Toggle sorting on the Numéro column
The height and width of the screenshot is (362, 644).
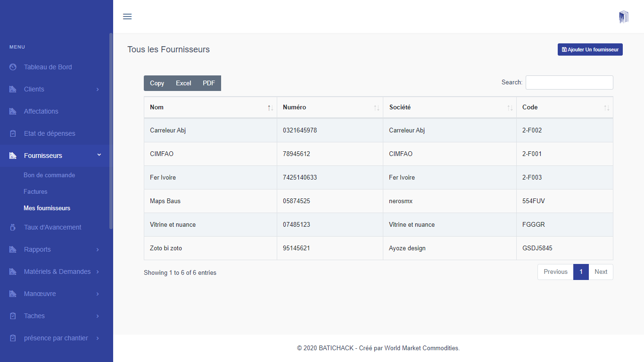click(376, 108)
